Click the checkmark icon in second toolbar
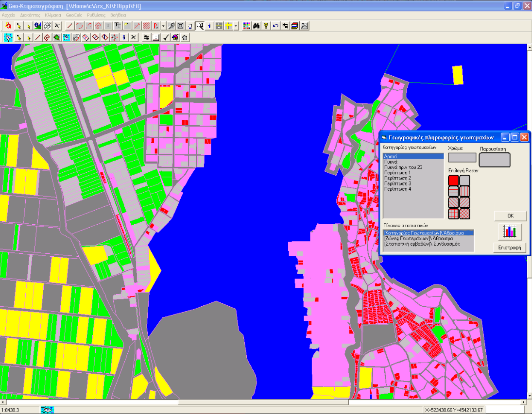 click(x=166, y=37)
